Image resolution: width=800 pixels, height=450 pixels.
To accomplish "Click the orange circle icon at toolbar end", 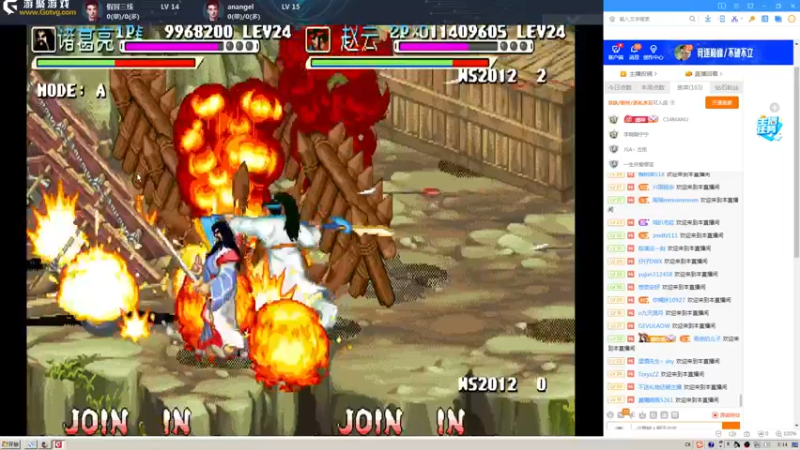I will point(791,19).
